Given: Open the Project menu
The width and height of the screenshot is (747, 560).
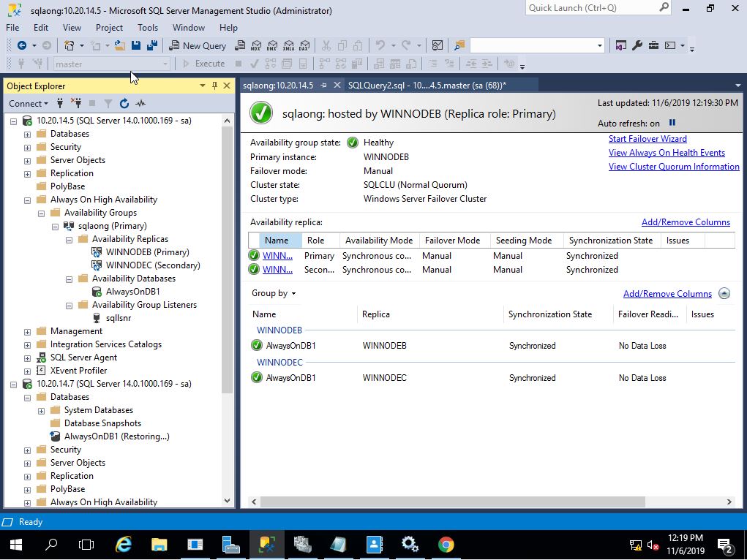Looking at the screenshot, I should pyautogui.click(x=109, y=28).
